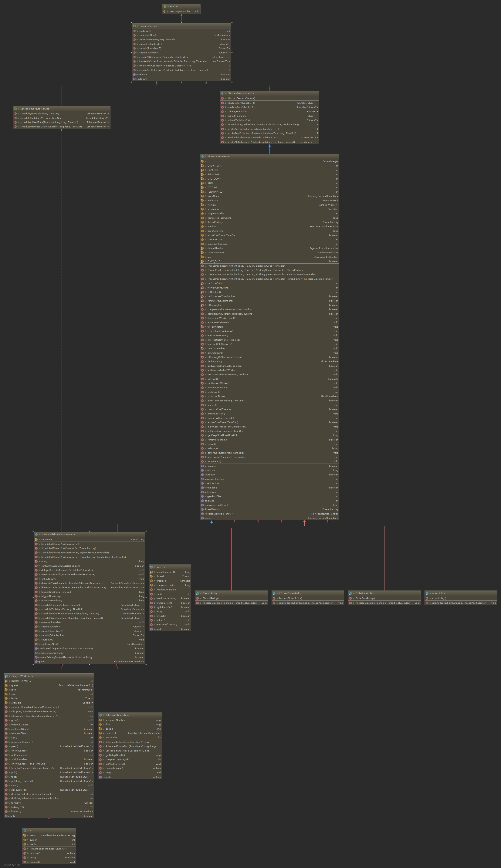Viewport: 501px width, 868px height.
Task: Click sequencer field in ScheduledThreadPoolExecutor
Action: pos(90,539)
